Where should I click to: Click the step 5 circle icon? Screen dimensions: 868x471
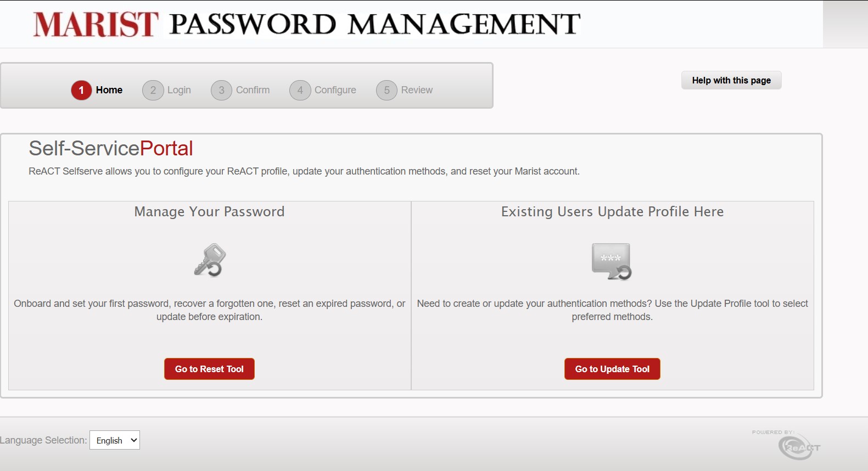(x=387, y=90)
